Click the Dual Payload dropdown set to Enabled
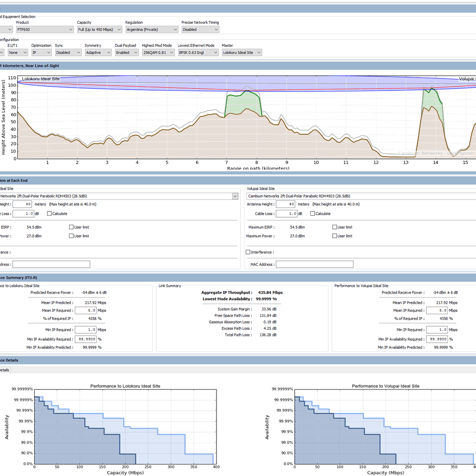This screenshot has width=476, height=476. pos(127,52)
